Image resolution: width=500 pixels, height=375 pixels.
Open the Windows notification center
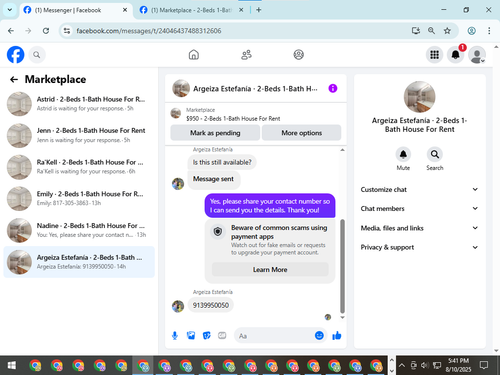click(x=484, y=365)
